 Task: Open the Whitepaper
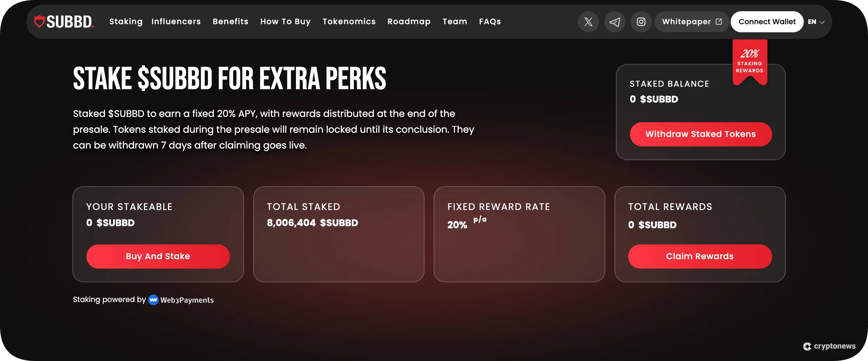pyautogui.click(x=687, y=21)
